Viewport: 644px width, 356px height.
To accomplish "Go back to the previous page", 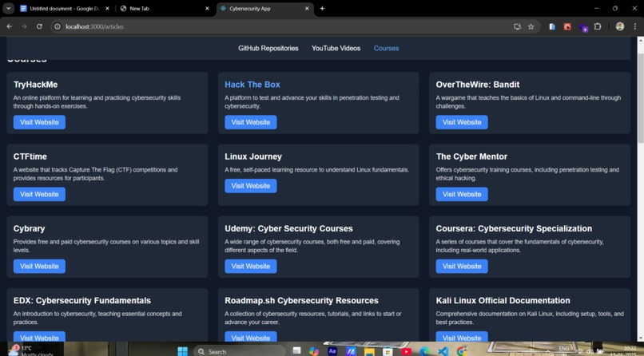I will (x=9, y=26).
